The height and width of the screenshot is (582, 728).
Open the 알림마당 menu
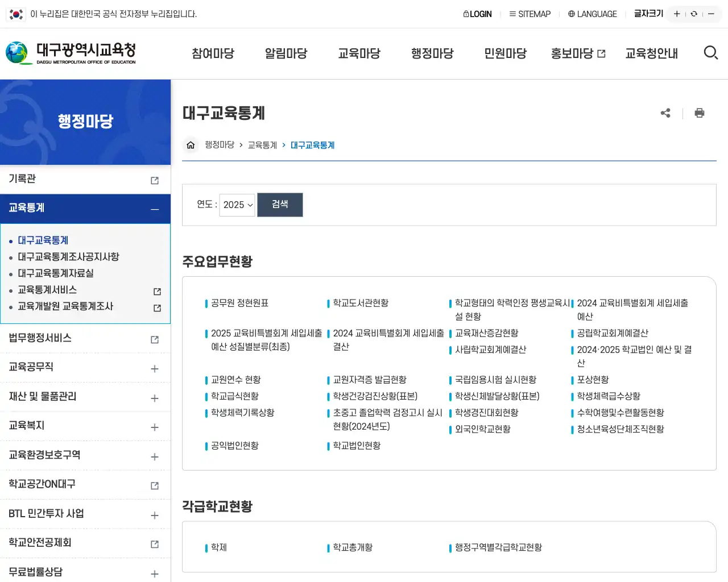(286, 53)
